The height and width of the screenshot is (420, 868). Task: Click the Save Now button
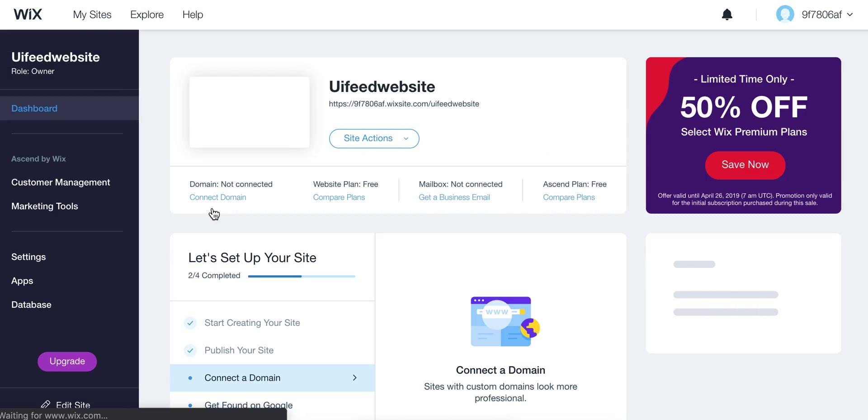[745, 165]
